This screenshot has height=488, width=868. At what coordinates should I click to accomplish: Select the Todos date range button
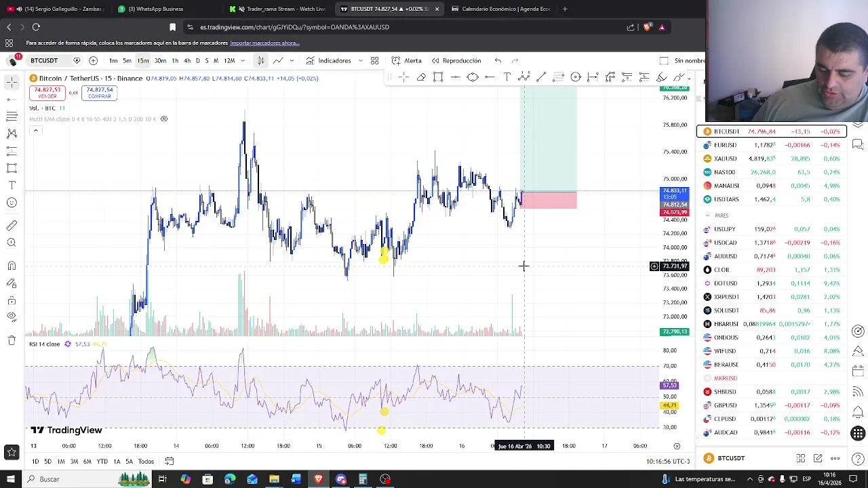(146, 462)
